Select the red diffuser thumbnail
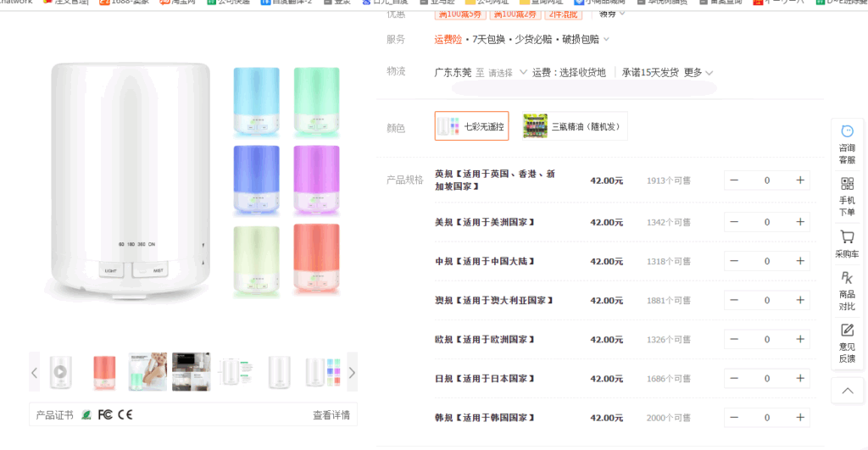The height and width of the screenshot is (450, 868). click(x=104, y=372)
